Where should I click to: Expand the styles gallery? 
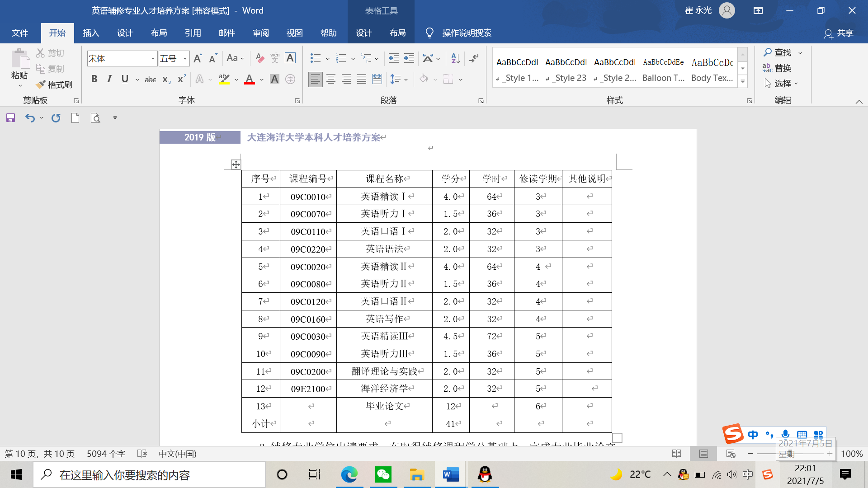(742, 82)
